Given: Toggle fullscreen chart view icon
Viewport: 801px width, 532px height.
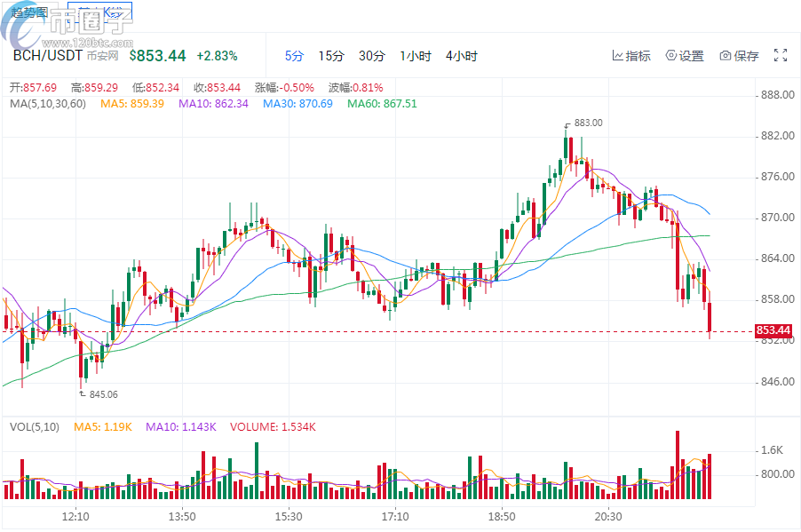Looking at the screenshot, I should coord(781,55).
